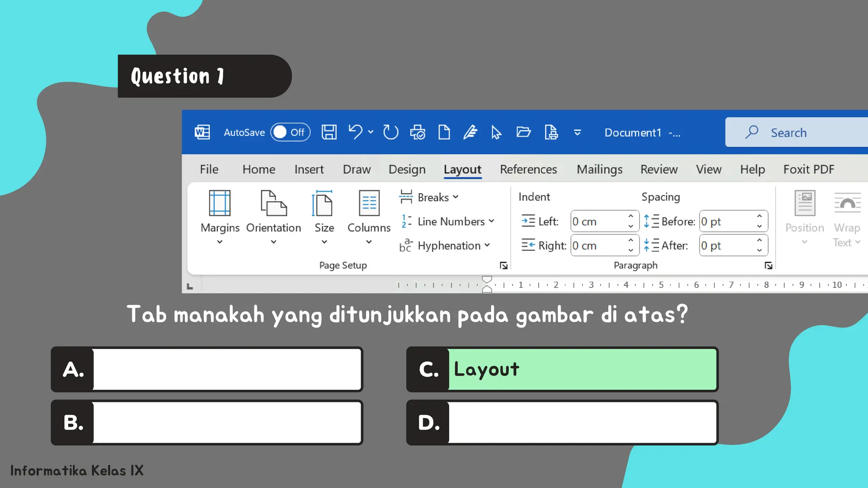Image resolution: width=868 pixels, height=488 pixels.
Task: Open the File tab
Action: point(209,169)
